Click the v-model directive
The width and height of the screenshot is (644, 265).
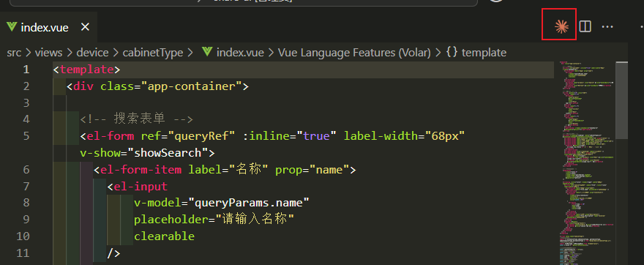coord(158,203)
